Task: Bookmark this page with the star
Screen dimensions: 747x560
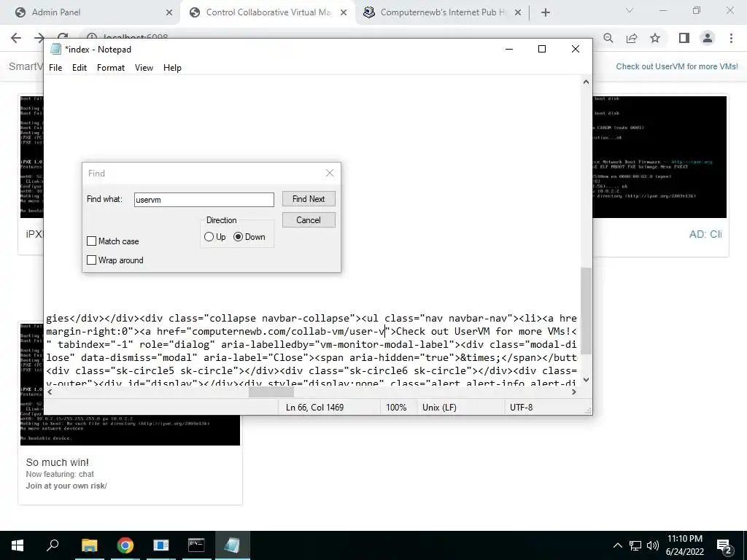Action: (x=655, y=38)
